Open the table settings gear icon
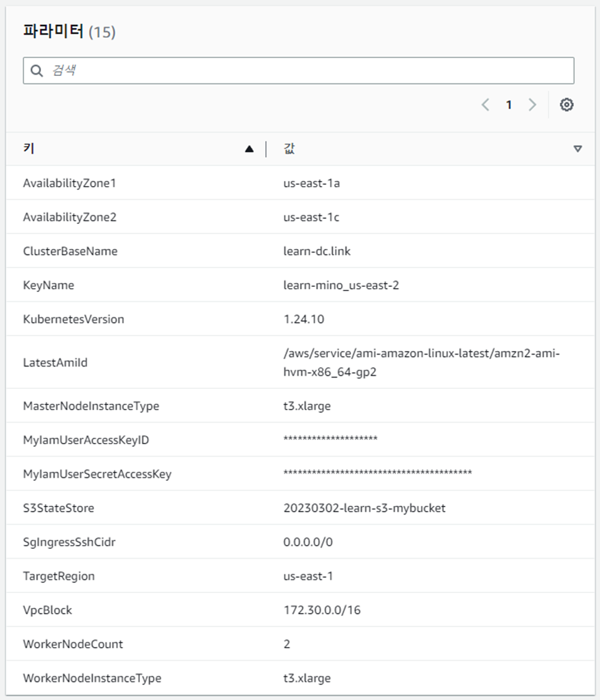600x700 pixels. tap(566, 105)
